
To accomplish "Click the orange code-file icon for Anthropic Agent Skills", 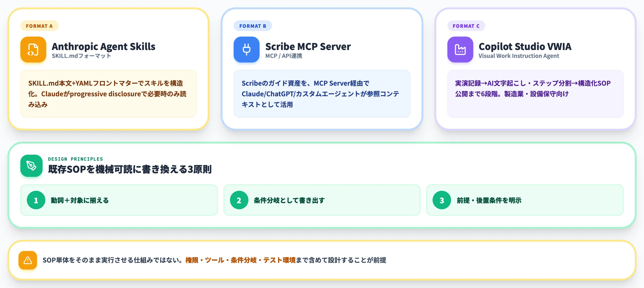I will click(33, 50).
